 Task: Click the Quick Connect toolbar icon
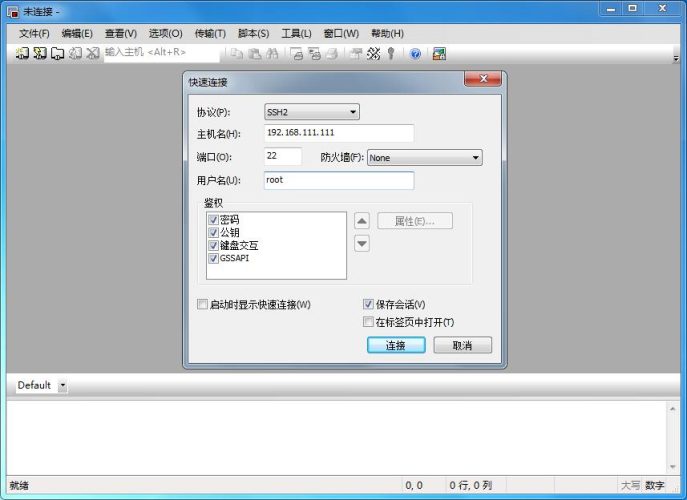tap(40, 54)
